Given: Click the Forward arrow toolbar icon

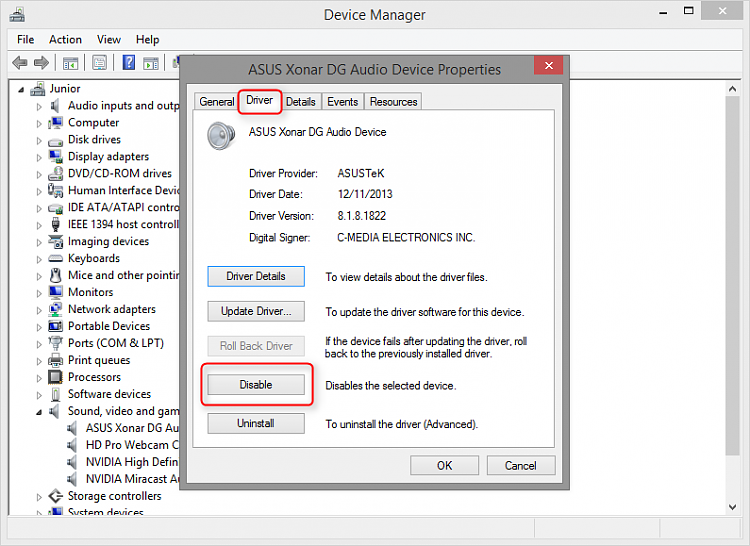Looking at the screenshot, I should click(41, 63).
